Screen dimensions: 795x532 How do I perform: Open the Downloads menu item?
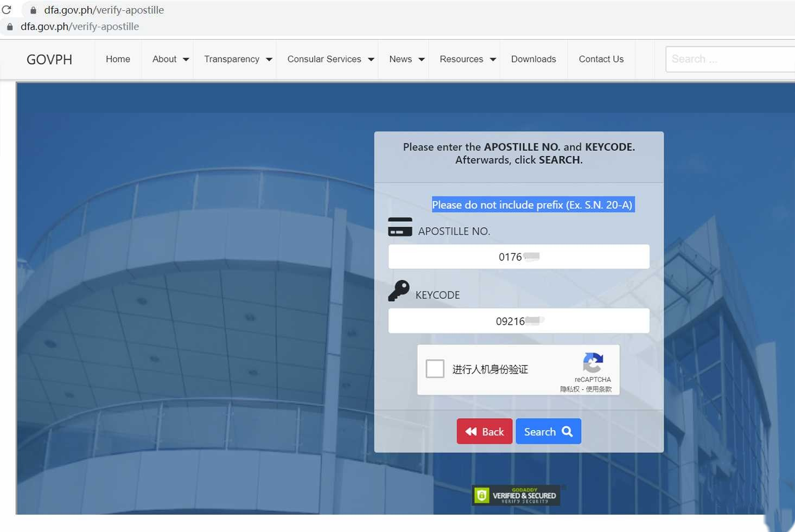[x=533, y=59]
